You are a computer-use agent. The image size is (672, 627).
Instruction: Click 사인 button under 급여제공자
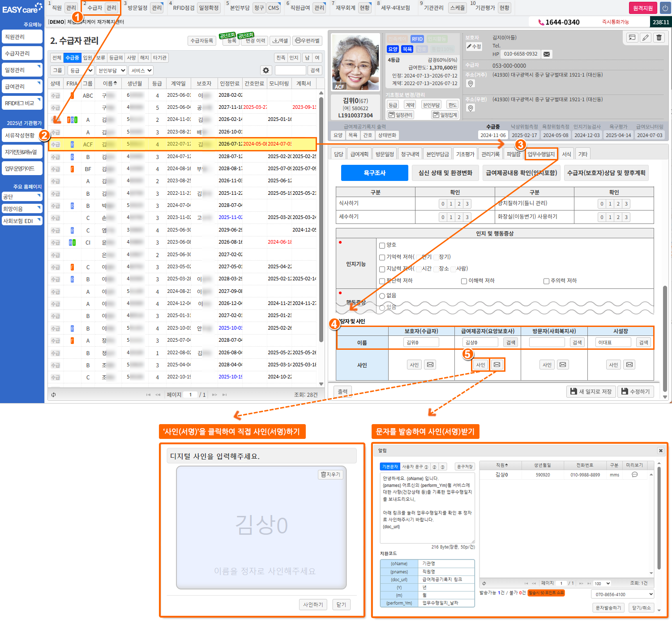pyautogui.click(x=481, y=365)
